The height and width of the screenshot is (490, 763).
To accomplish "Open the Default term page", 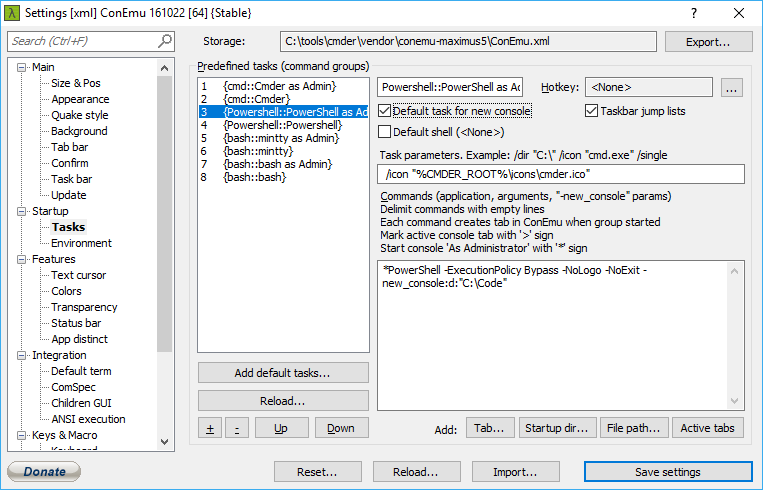I will click(81, 371).
